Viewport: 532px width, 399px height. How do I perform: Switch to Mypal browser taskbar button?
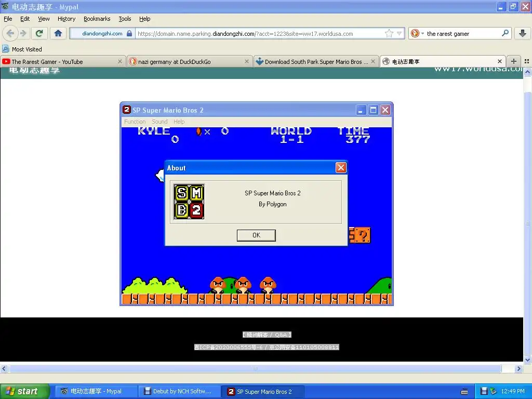coord(96,391)
